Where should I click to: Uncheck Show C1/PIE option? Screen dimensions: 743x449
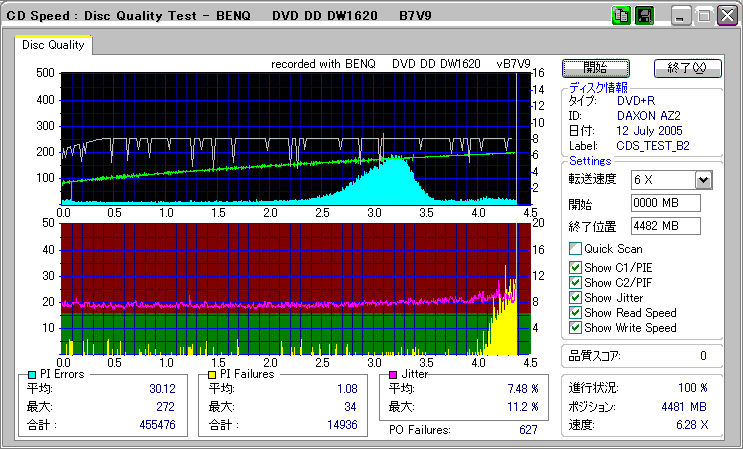[x=575, y=267]
